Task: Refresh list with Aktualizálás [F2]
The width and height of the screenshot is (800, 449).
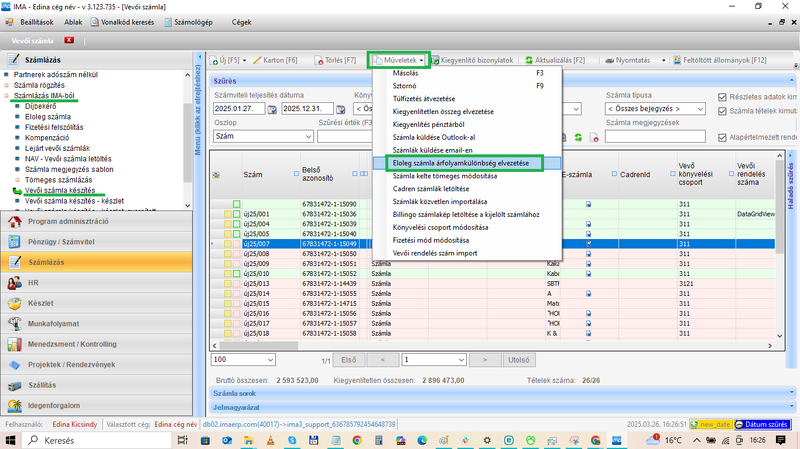Action: click(x=555, y=60)
